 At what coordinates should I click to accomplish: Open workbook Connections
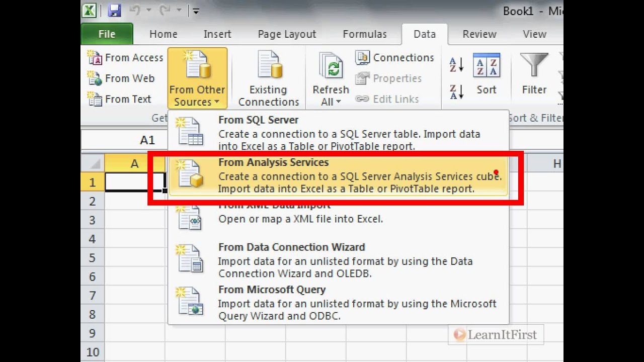tap(394, 58)
